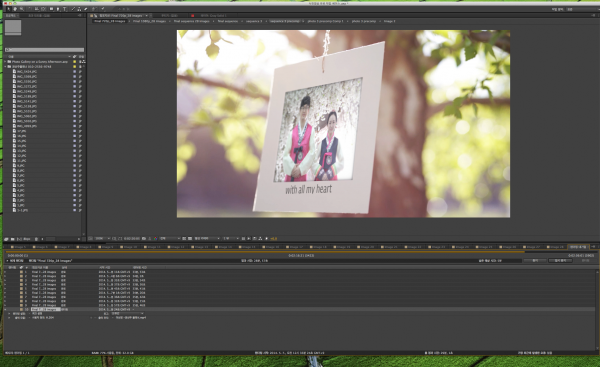Take snapshot with camera icon in viewer

(144, 238)
